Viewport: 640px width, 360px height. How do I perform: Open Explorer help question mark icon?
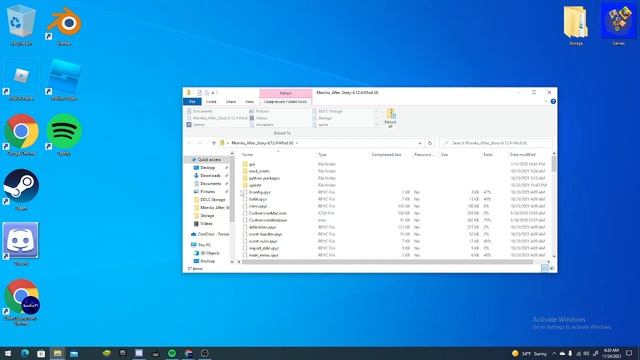pos(553,102)
